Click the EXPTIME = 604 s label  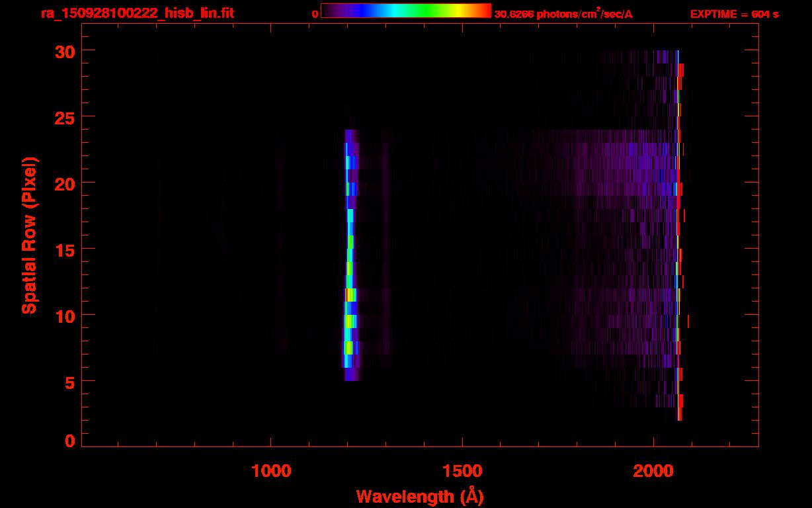(x=734, y=14)
